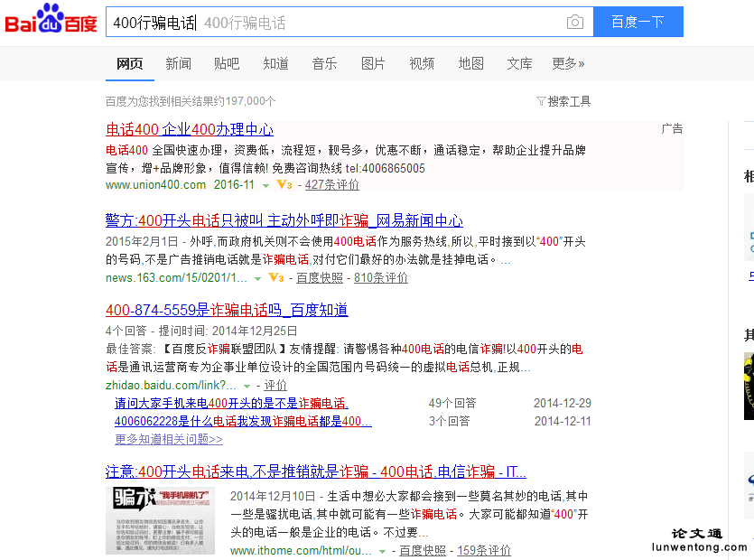The width and height of the screenshot is (754, 560).
Task: Expand dropdown arrow next to news.163.com URL
Action: tap(257, 279)
